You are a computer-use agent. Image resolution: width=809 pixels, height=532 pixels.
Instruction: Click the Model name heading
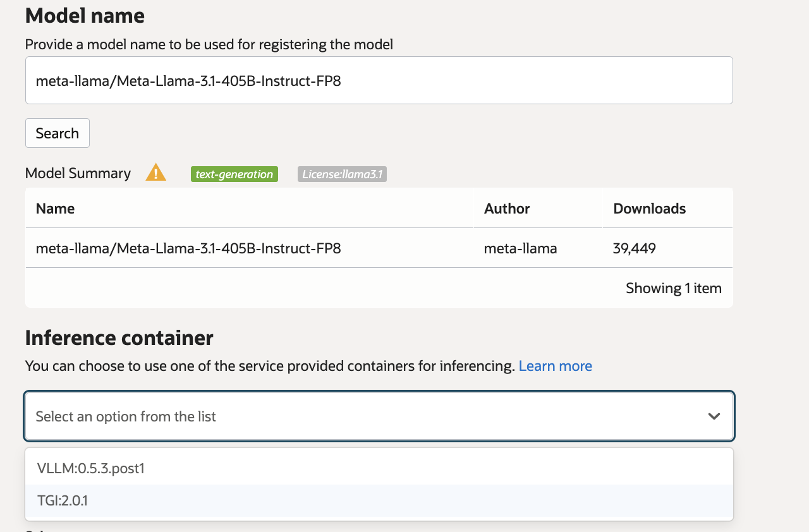click(x=85, y=16)
